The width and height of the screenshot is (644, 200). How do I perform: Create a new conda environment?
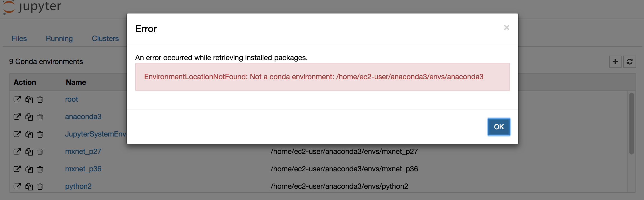click(x=615, y=62)
